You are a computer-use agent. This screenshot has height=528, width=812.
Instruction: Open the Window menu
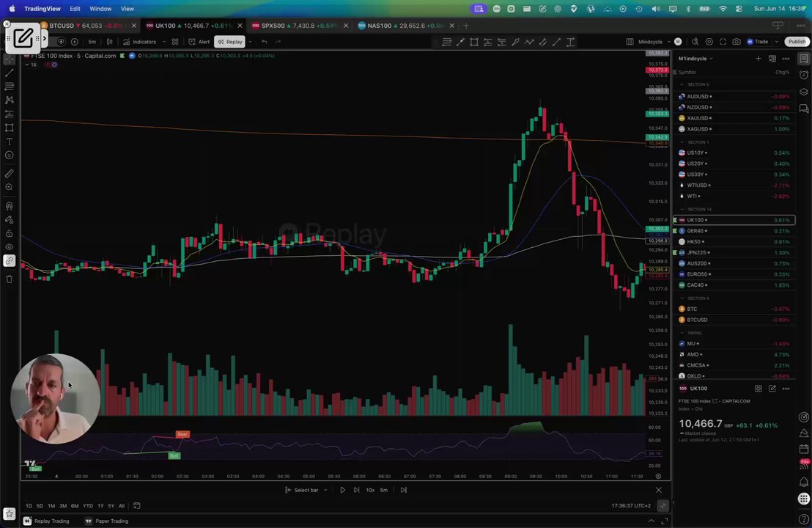(x=100, y=9)
